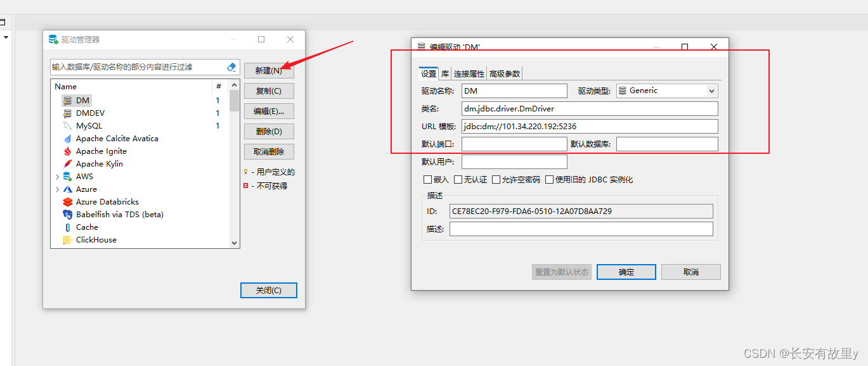Click the Apache Kylin icon
Screen dimensions: 868x366
(67, 164)
